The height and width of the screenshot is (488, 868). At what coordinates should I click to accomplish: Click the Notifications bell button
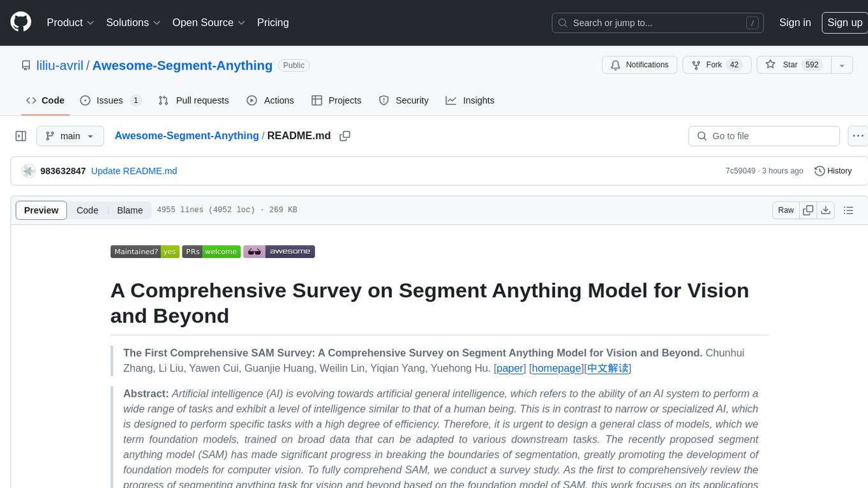pos(640,65)
